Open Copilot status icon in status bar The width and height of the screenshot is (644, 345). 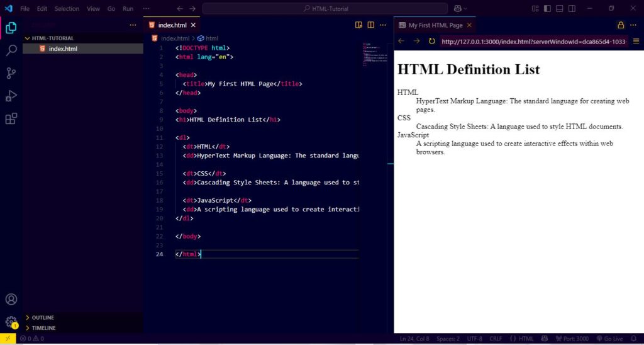(x=545, y=339)
